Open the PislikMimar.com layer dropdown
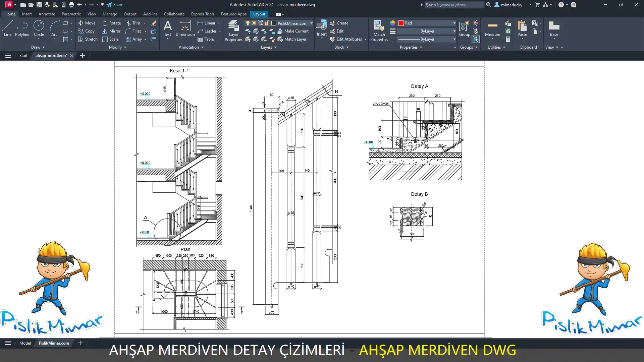644x362 pixels. [x=311, y=23]
